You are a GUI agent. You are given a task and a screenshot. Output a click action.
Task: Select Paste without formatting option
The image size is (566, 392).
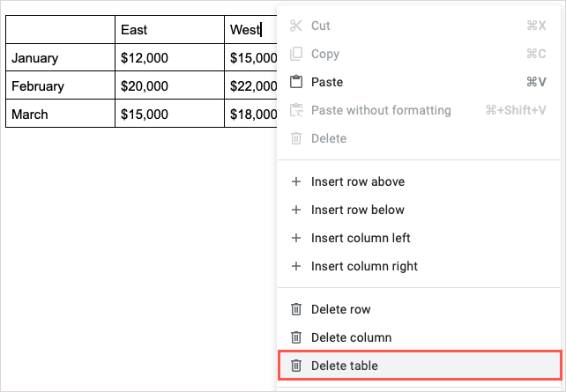(381, 111)
